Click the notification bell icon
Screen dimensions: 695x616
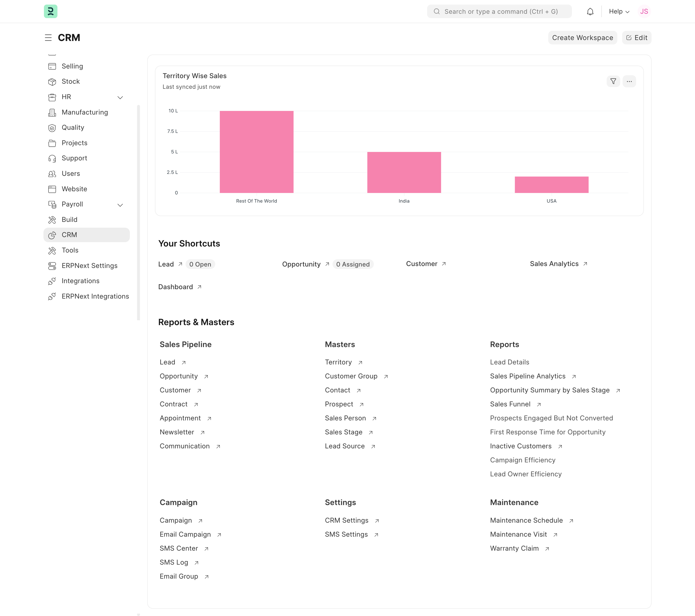click(590, 11)
